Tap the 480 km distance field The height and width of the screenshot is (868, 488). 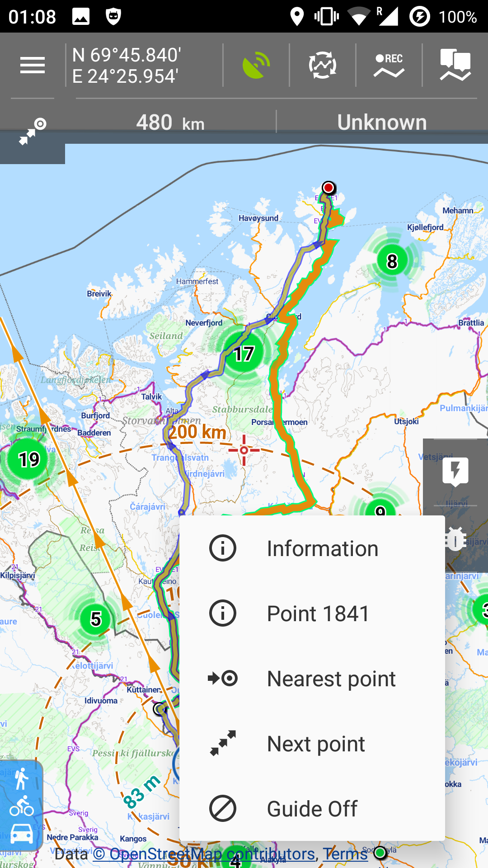[x=170, y=123]
